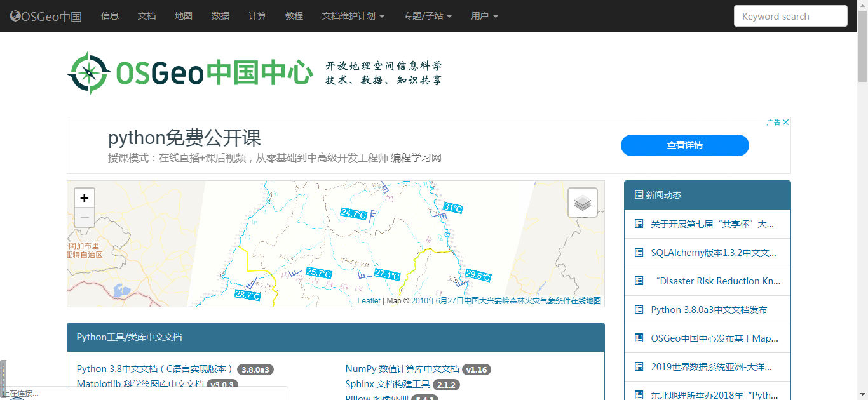Screen dimensions: 868x400
Task: Close the ad with the X icon
Action: (785, 123)
